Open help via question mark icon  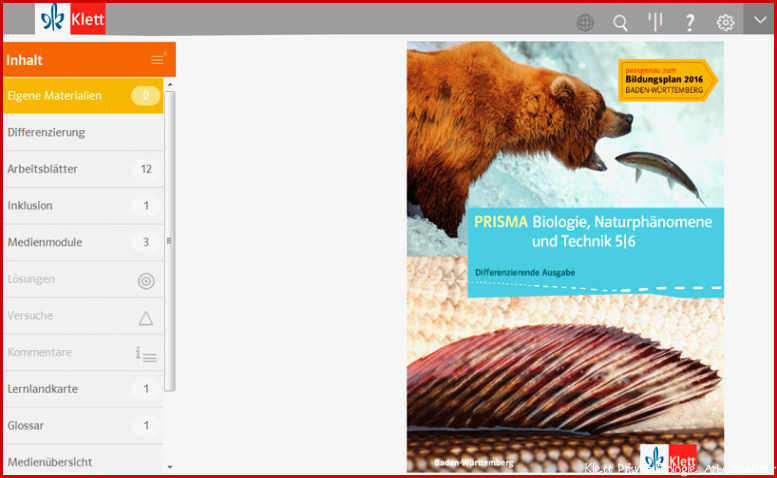click(x=690, y=23)
